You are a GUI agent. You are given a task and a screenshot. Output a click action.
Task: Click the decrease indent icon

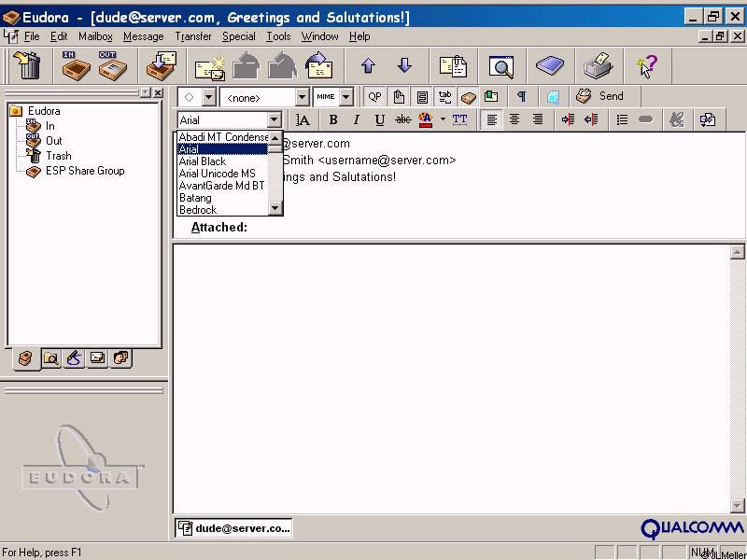(x=591, y=119)
